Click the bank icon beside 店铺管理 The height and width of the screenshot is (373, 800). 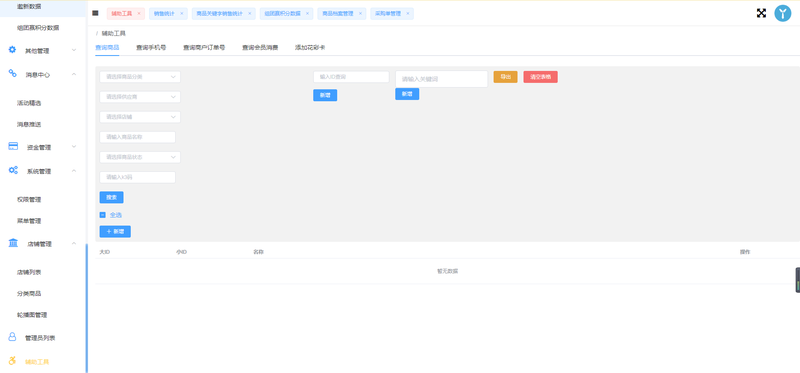click(x=13, y=243)
